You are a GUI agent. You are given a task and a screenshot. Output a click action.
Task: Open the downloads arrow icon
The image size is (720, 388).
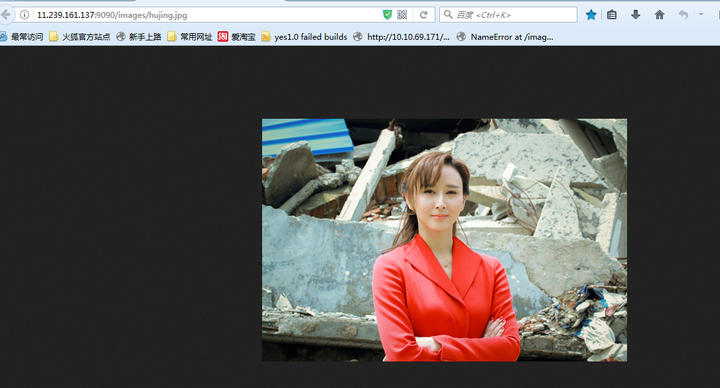636,15
